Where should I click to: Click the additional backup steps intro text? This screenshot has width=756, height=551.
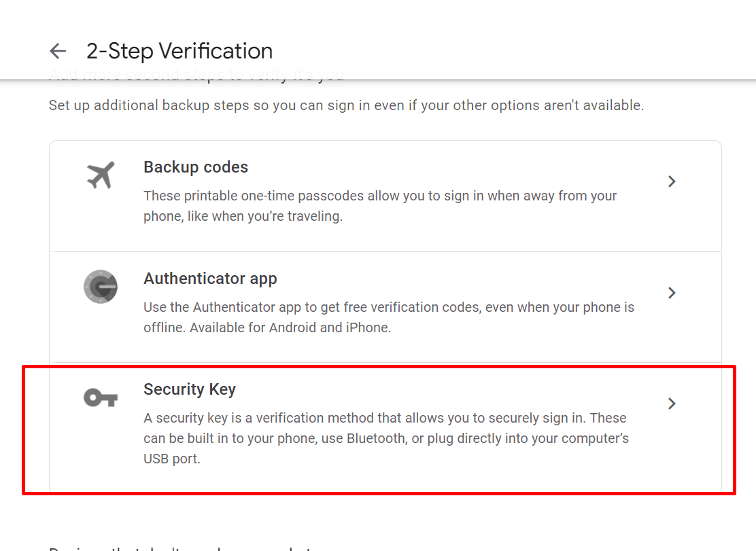346,105
